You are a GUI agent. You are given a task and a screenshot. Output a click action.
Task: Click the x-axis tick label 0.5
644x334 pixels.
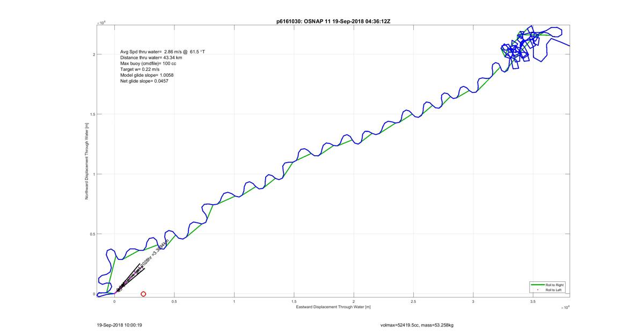174,302
